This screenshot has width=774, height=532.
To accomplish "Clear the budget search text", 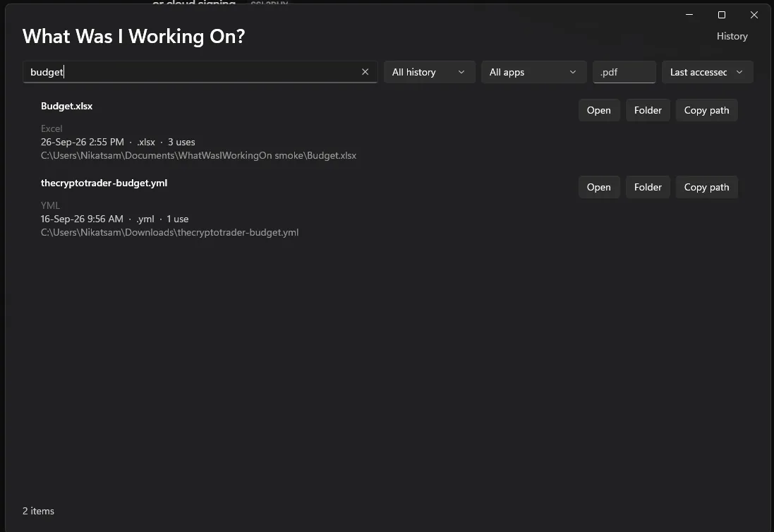I will [x=365, y=72].
